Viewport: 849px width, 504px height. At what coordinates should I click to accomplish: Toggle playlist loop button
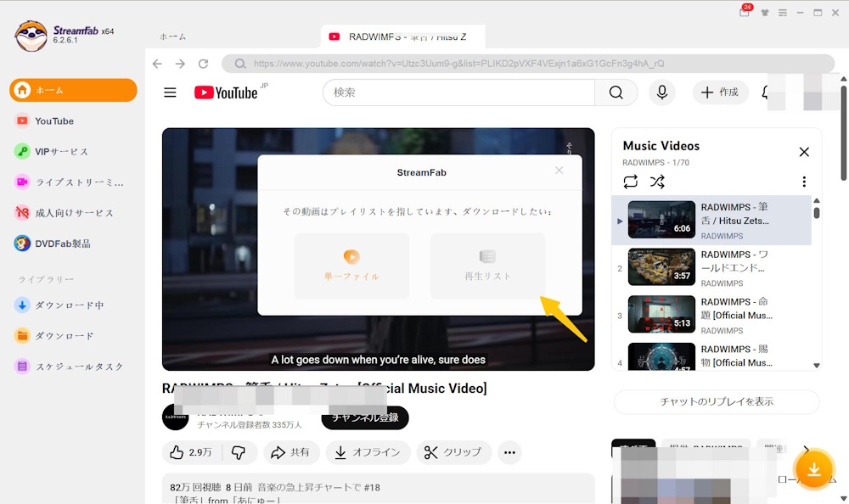[x=630, y=182]
